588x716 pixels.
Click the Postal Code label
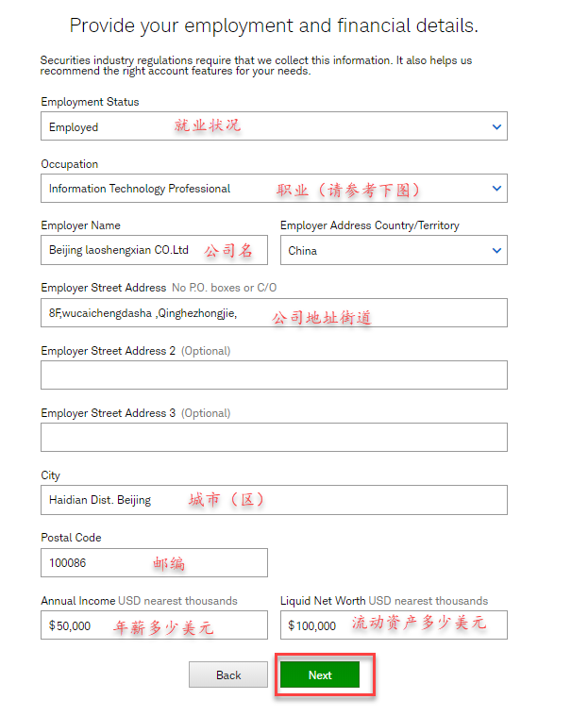(71, 538)
